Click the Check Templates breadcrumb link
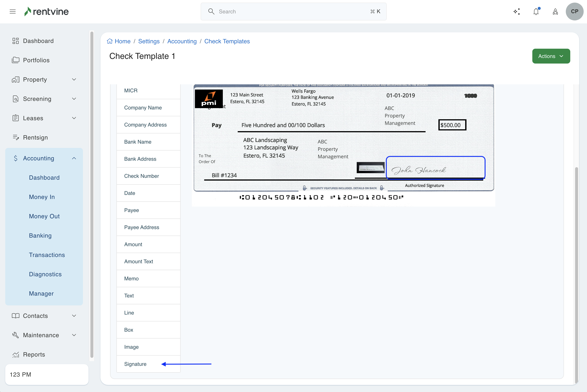 click(227, 41)
